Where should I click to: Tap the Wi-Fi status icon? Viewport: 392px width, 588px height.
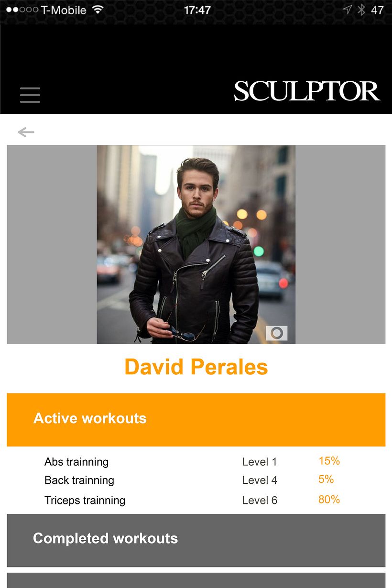98,10
